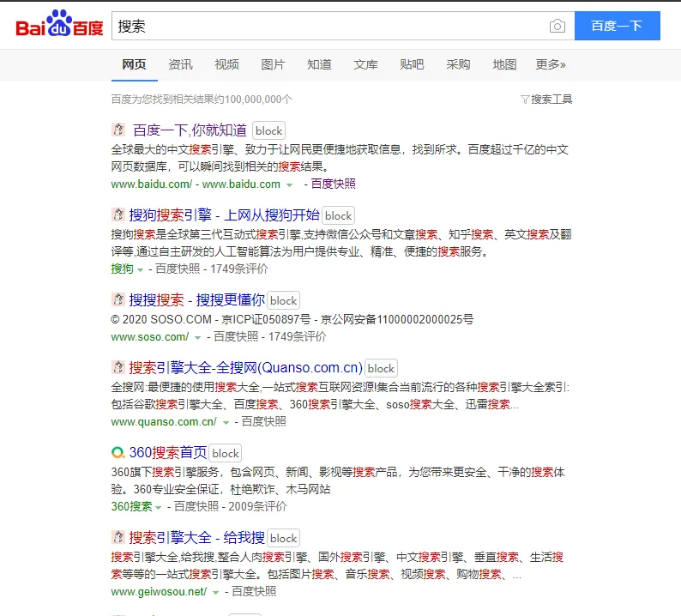This screenshot has height=616, width=681.
Task: Click 百度快照 under 搜狗 result
Action: [x=178, y=269]
